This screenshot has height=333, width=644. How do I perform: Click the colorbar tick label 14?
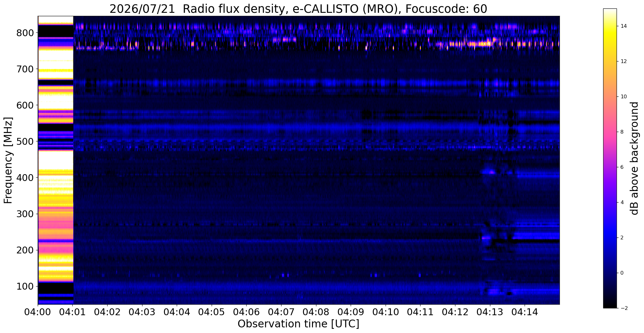click(623, 26)
